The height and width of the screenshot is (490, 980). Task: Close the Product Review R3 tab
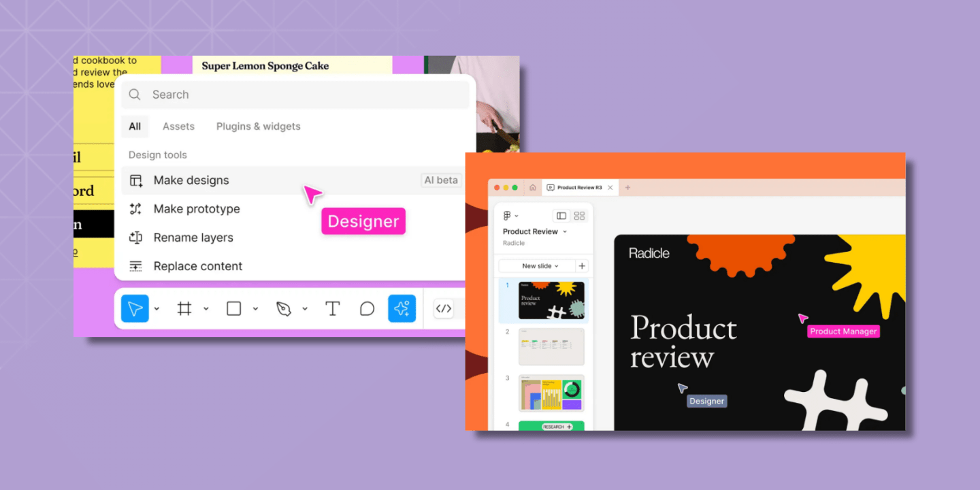(610, 188)
